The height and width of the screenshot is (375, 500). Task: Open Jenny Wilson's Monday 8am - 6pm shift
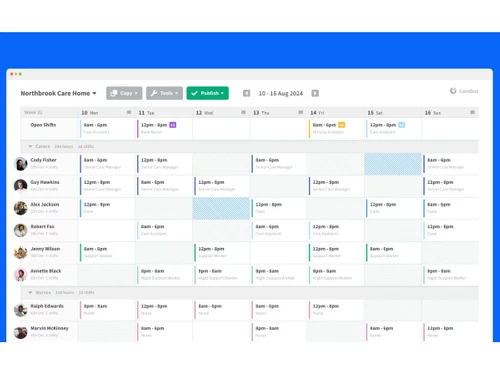click(x=107, y=252)
